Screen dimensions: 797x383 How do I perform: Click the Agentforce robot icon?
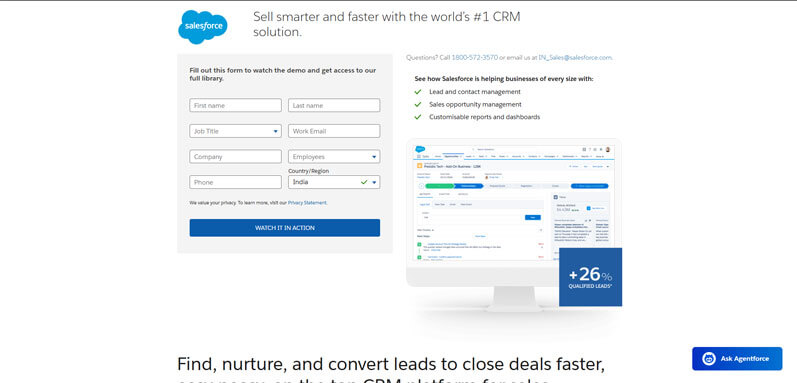709,359
